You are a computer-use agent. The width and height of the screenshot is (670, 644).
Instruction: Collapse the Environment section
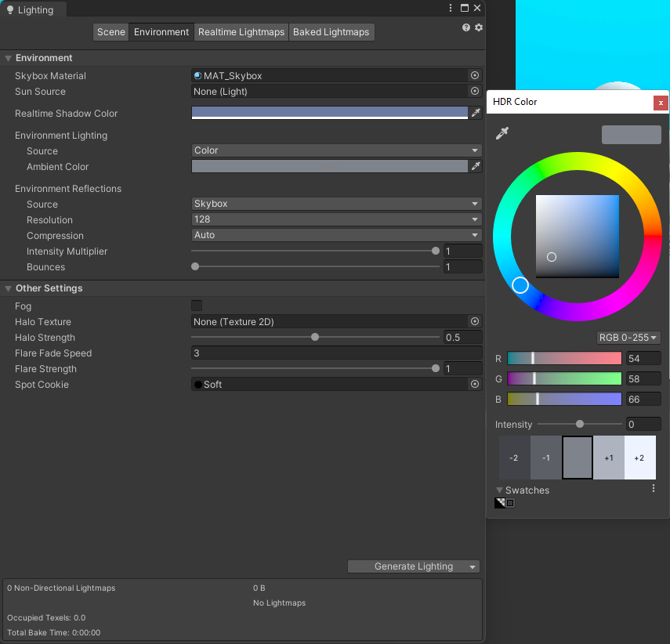[9, 58]
